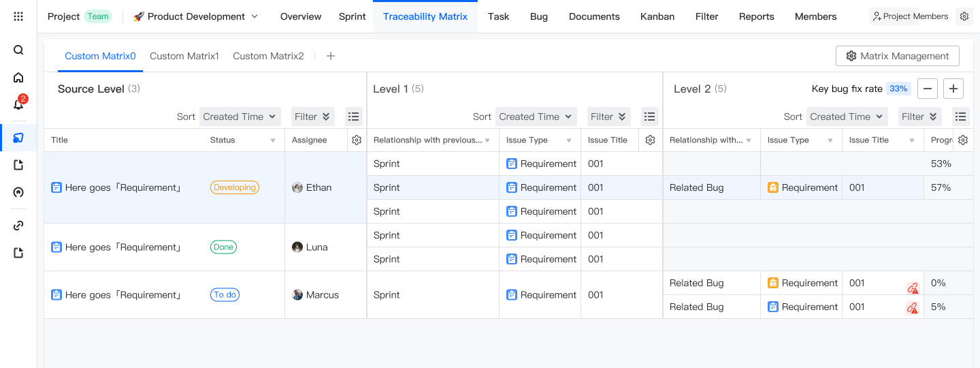
Task: Click the Project Members button
Action: click(x=910, y=16)
